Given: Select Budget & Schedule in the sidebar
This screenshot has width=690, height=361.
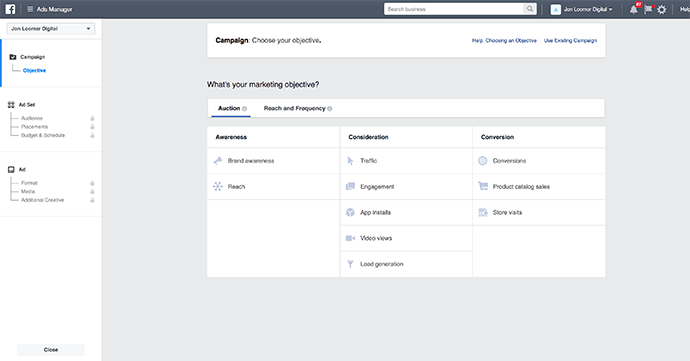Looking at the screenshot, I should (x=43, y=135).
